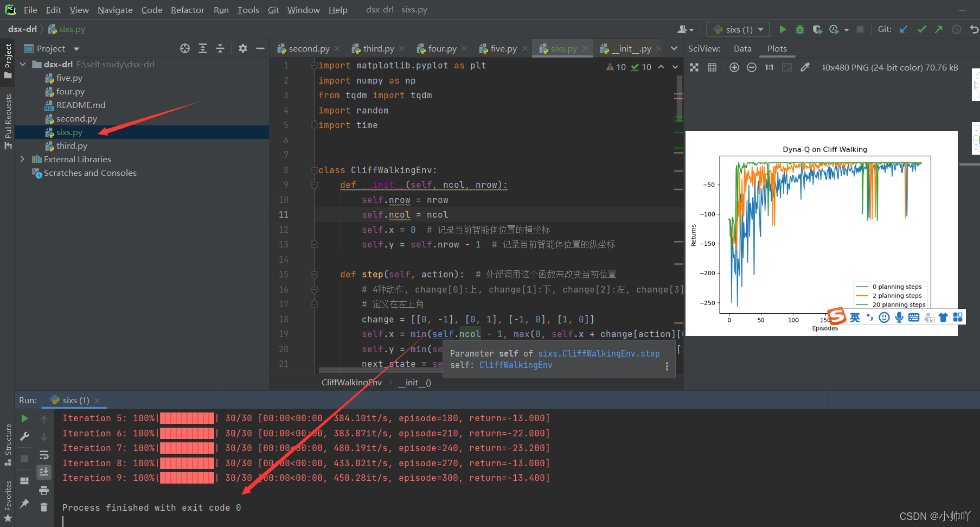Toggle soft-wrap in Run console

click(44, 455)
